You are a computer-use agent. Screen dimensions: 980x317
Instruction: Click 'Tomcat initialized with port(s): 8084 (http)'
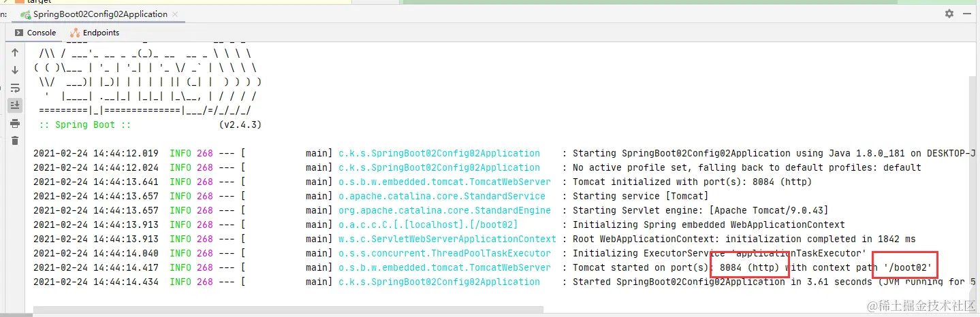(692, 182)
